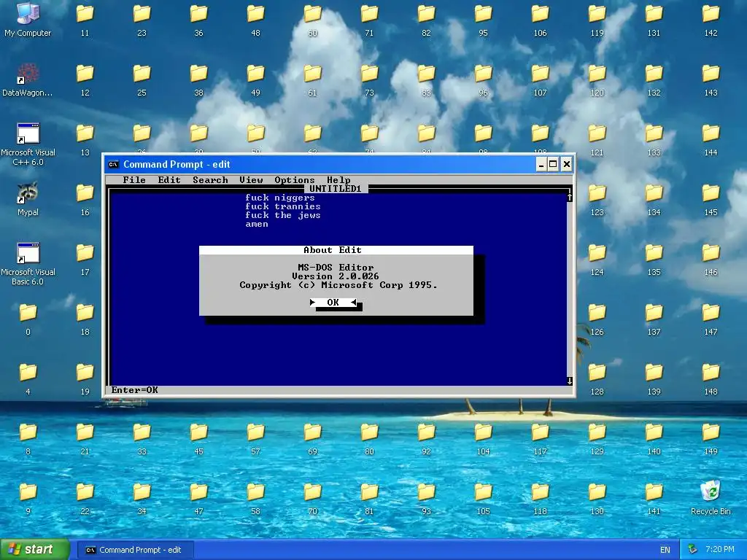Open the File menu in MS-DOS Editor
This screenshot has width=747, height=560.
pos(134,180)
